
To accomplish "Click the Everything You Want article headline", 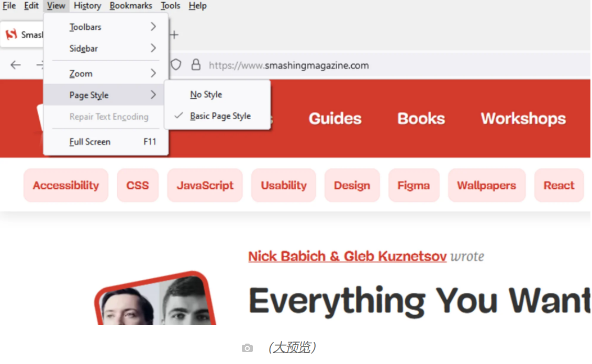I will click(419, 301).
